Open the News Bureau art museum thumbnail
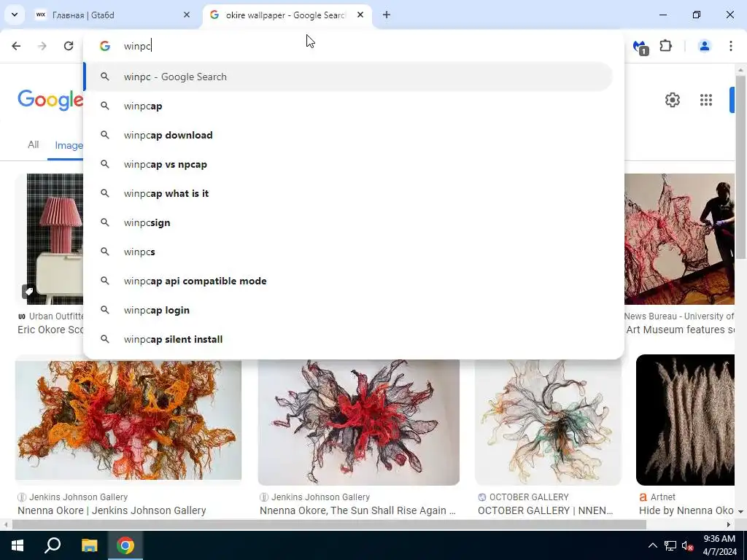This screenshot has width=747, height=560. tap(679, 239)
